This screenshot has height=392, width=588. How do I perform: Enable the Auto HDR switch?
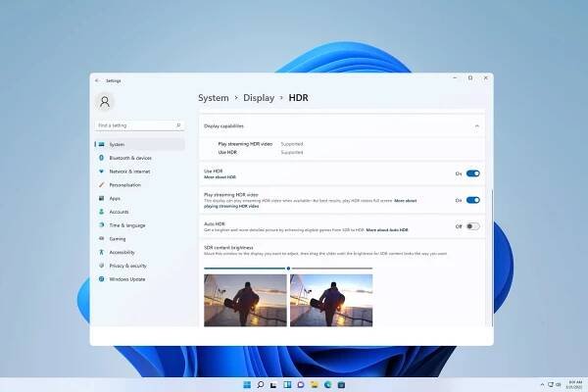tap(472, 226)
